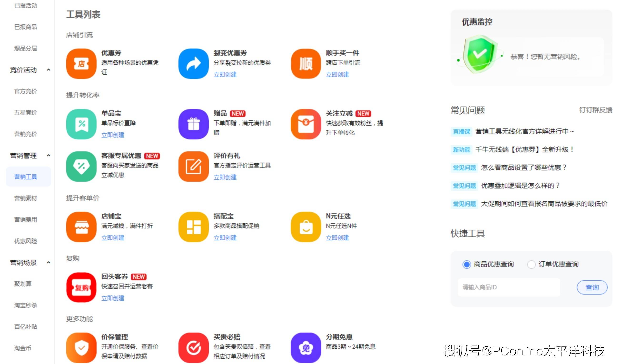621x364 pixels.
Task: Open the 优惠券 coupon tool icon
Action: pyautogui.click(x=81, y=64)
